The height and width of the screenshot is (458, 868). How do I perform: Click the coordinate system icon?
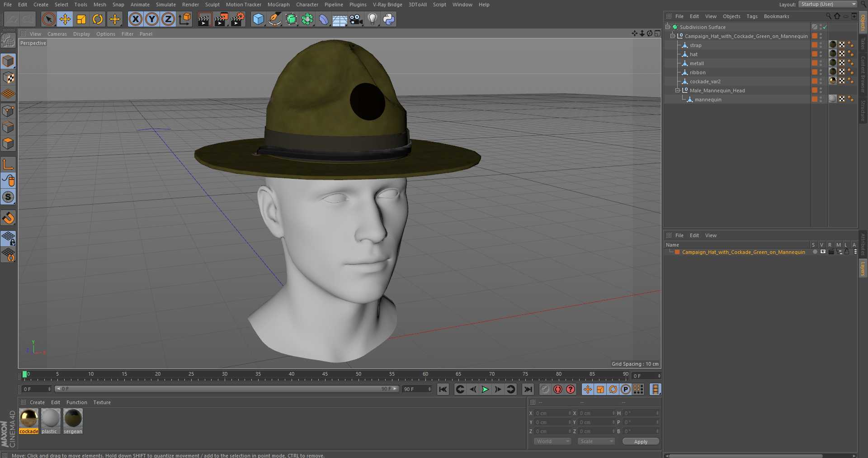185,19
